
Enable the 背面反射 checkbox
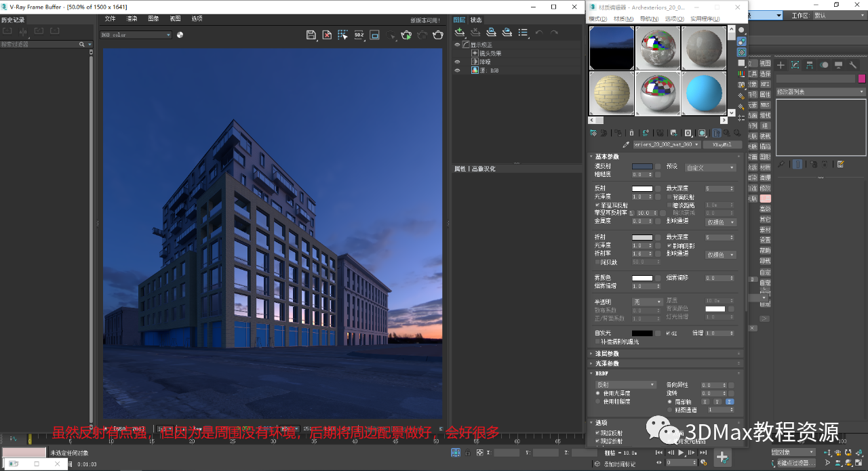coord(669,197)
